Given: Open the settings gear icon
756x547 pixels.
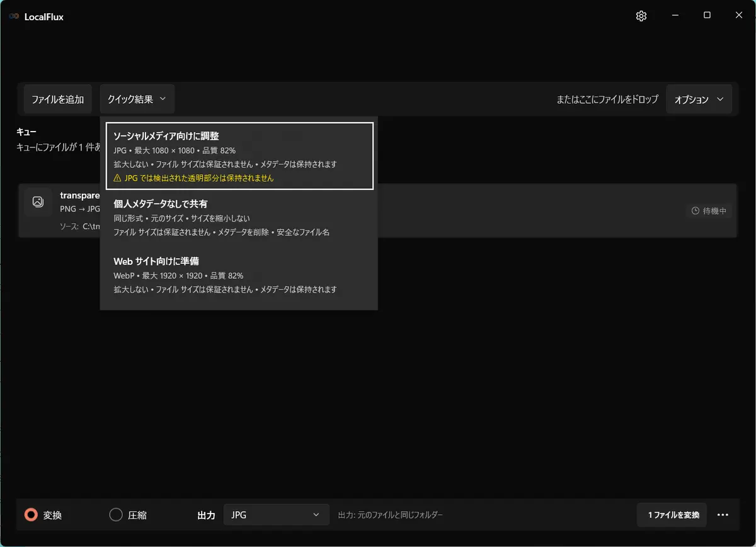Looking at the screenshot, I should pyautogui.click(x=641, y=16).
